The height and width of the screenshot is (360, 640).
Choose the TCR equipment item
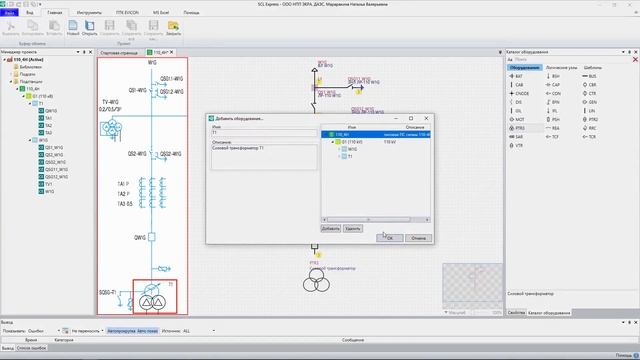589,137
